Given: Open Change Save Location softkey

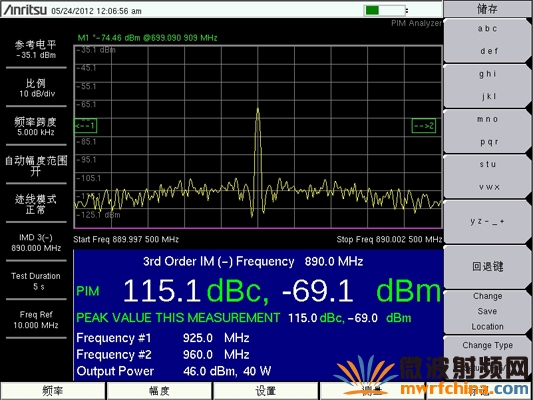Looking at the screenshot, I should 487,311.
